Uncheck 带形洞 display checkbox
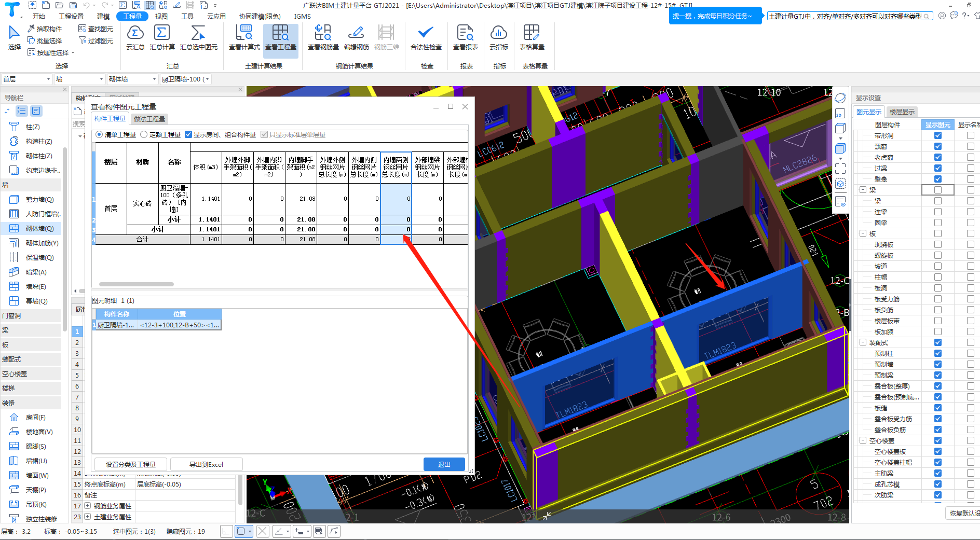 click(x=937, y=135)
